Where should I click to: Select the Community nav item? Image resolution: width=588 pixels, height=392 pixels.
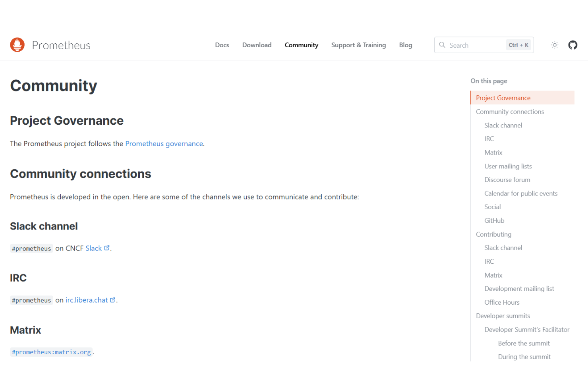click(302, 45)
